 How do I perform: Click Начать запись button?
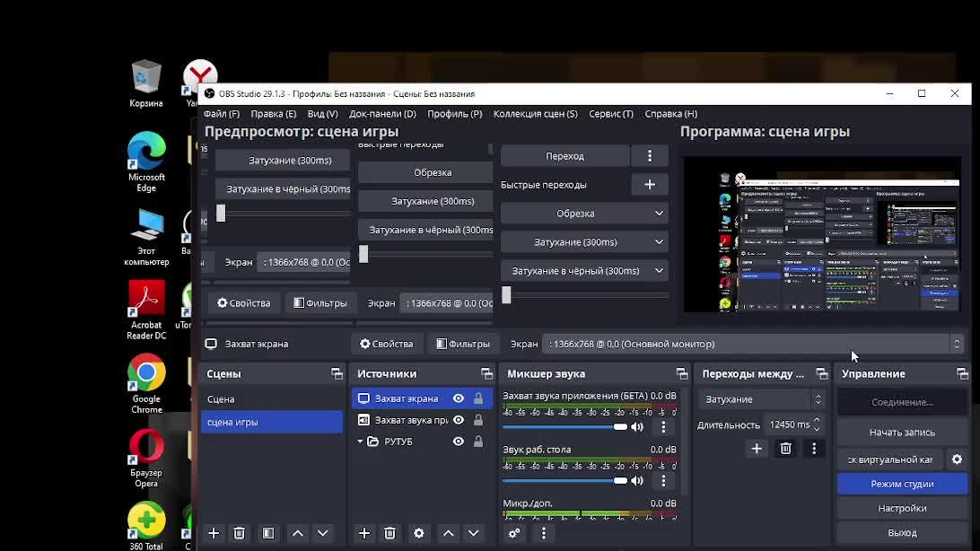(x=902, y=433)
